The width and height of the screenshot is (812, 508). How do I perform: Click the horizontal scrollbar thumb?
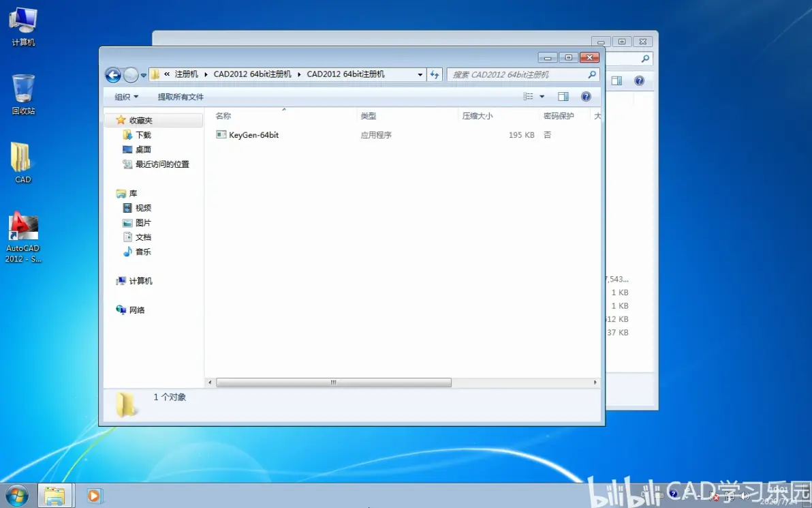tap(334, 383)
